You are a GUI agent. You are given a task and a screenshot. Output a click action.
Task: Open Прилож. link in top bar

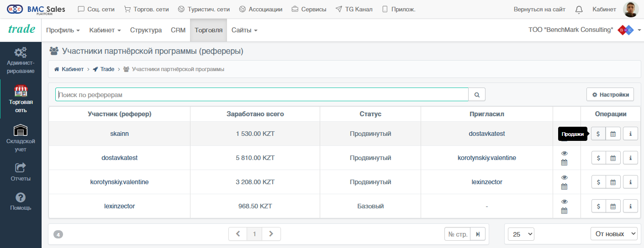tap(398, 9)
